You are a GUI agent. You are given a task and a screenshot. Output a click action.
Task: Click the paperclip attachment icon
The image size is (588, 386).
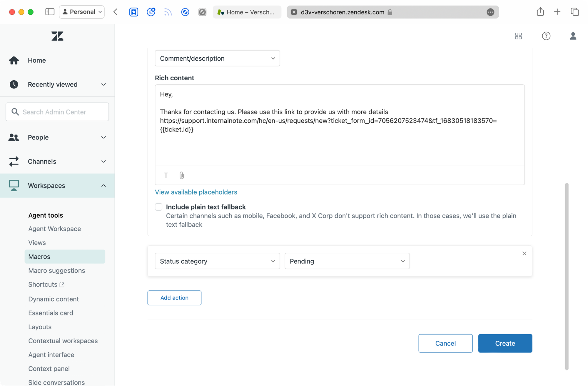(182, 176)
